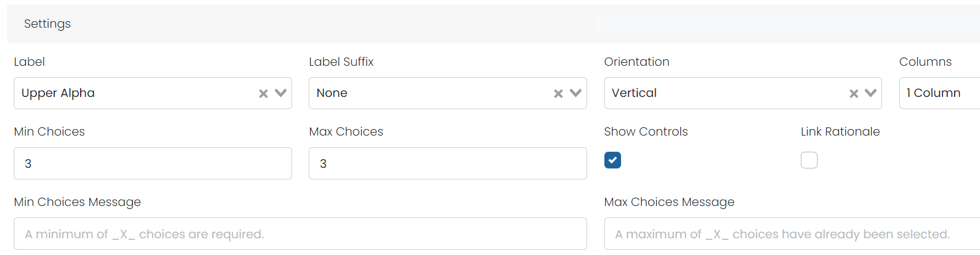Focus the Min Choices number field
This screenshot has width=980, height=255.
tap(153, 163)
